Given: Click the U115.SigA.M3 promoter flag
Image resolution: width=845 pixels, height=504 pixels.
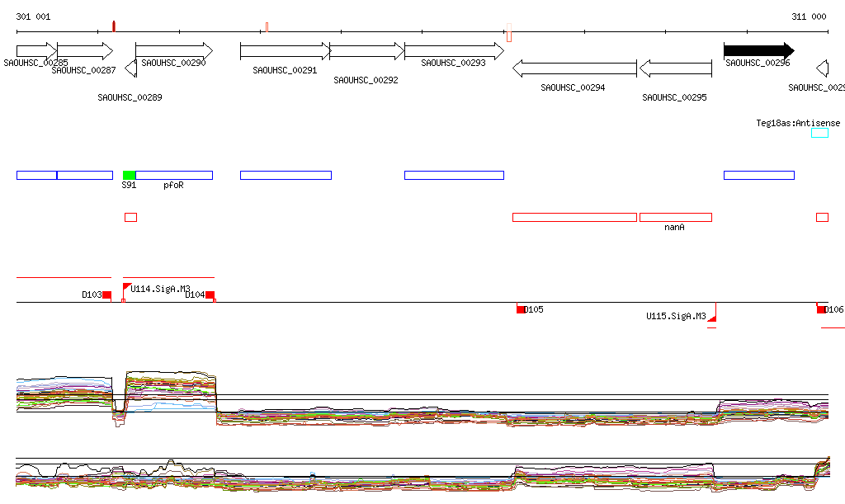Looking at the screenshot, I should click(712, 318).
